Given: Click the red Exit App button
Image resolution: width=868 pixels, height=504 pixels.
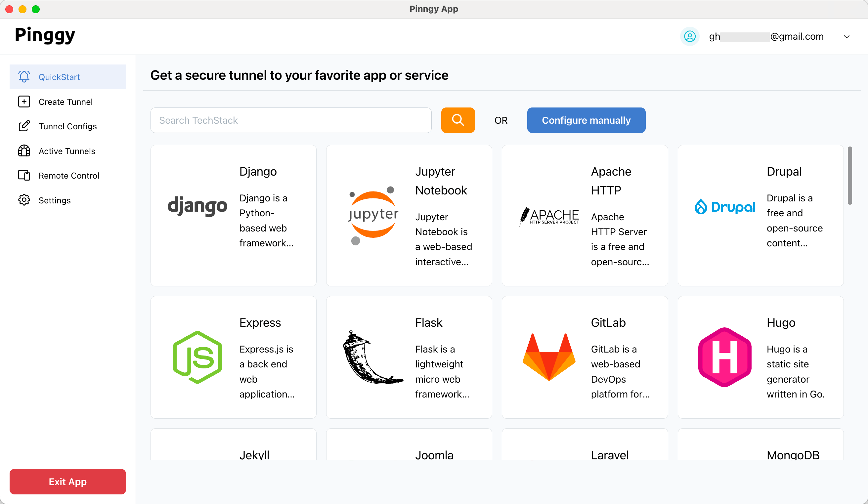Looking at the screenshot, I should pyautogui.click(x=68, y=481).
